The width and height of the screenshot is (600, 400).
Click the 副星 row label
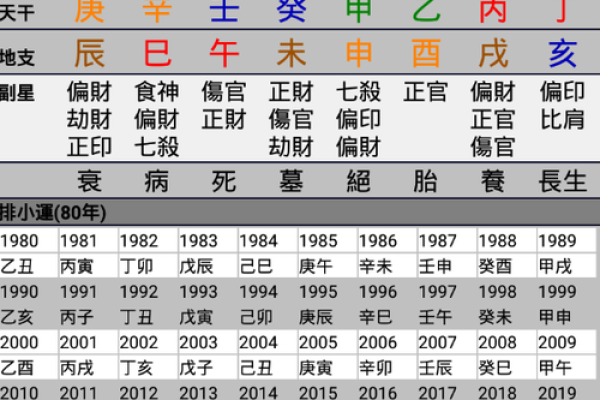click(x=17, y=93)
